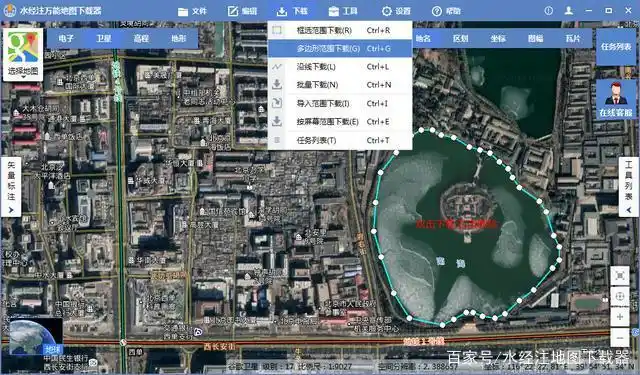Switch to the 地形 map tab
This screenshot has height=375, width=640.
point(179,38)
